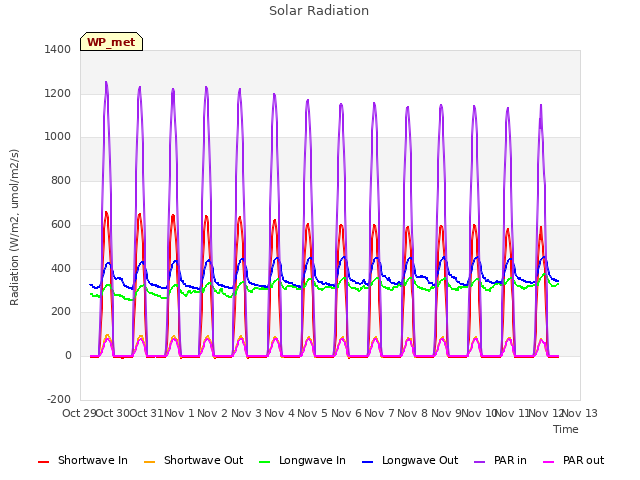The image size is (640, 480).
Task: Click the -200 y-axis tick label
Action: pos(59,399)
